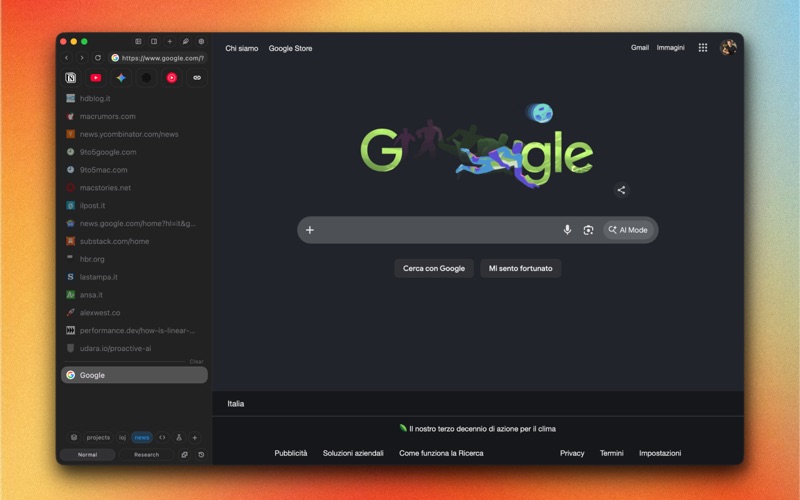Screen dimensions: 800x500
Task: Open the macrumors.com tab
Action: click(134, 116)
